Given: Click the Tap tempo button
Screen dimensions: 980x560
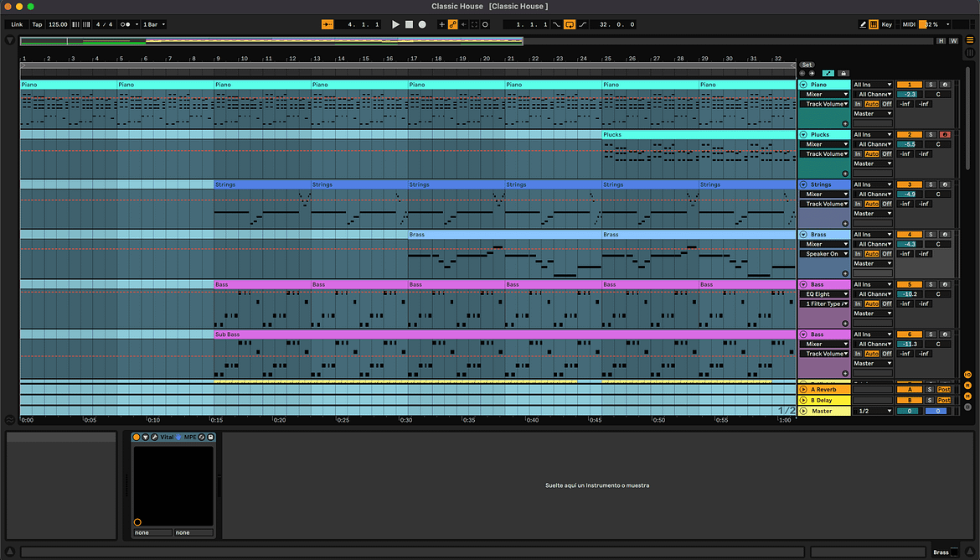Looking at the screenshot, I should [x=37, y=24].
